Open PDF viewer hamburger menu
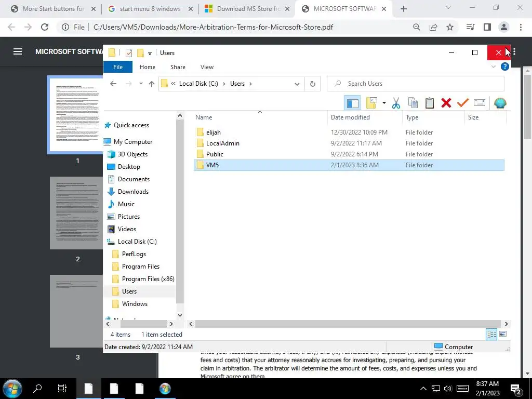The height and width of the screenshot is (399, 532). 18,51
